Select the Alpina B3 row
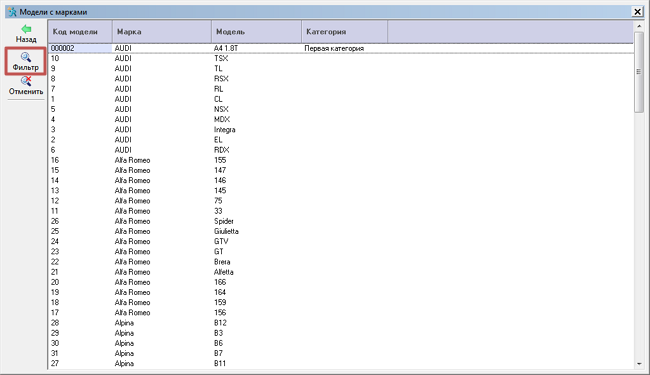 341,333
